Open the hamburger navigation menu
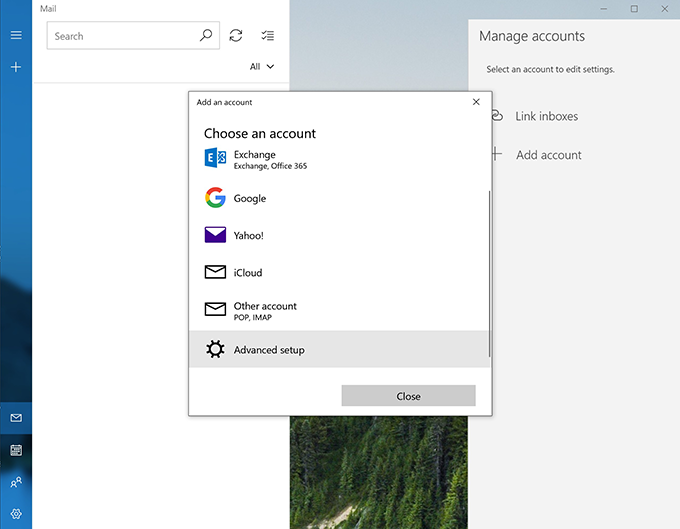Screen dimensions: 680x529 click(x=16, y=35)
